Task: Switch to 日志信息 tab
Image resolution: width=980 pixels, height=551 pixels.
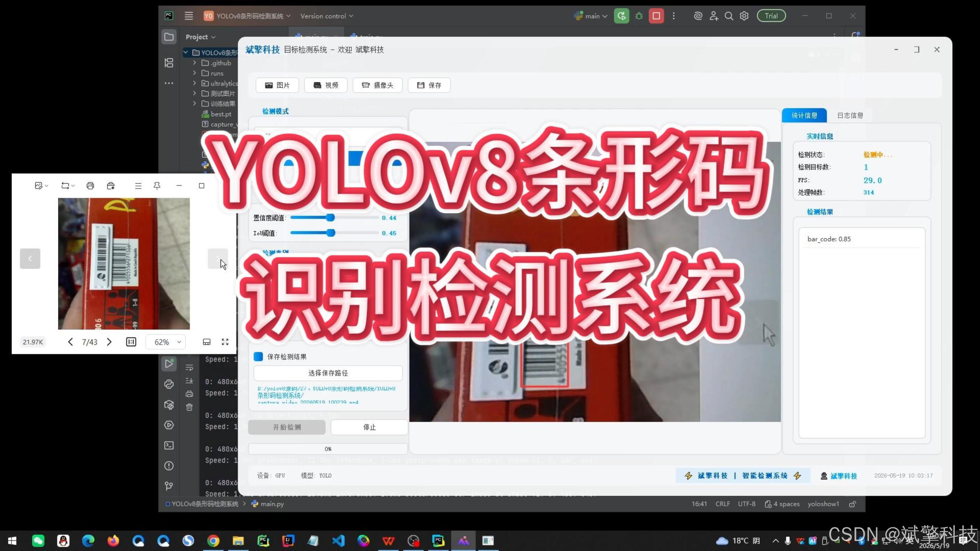Action: (x=850, y=115)
